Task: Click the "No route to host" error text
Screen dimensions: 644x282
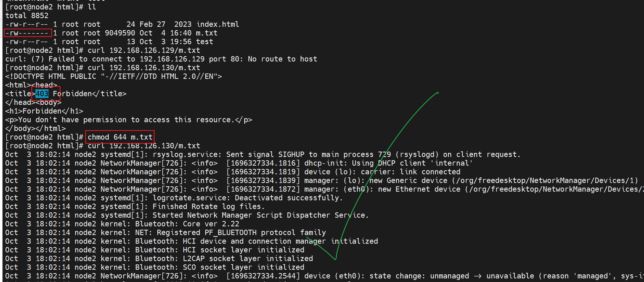Action: [x=282, y=59]
